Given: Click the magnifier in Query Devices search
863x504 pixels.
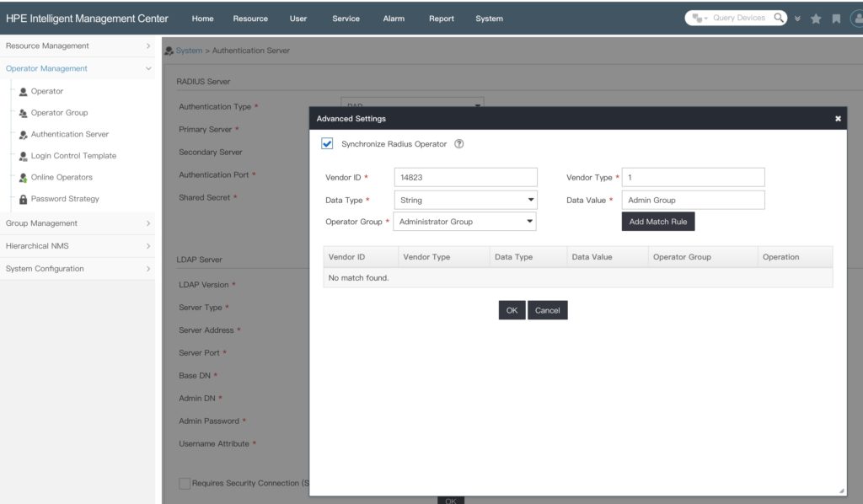Looking at the screenshot, I should coord(779,16).
